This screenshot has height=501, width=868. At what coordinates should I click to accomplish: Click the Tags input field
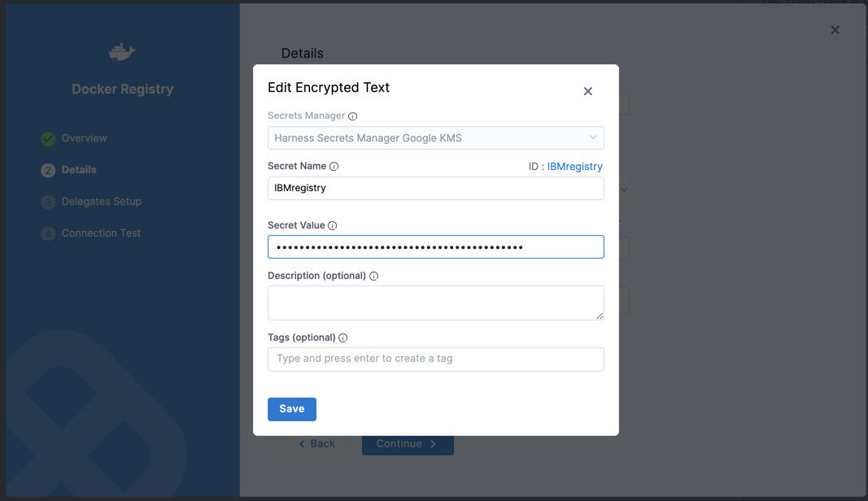pos(435,359)
